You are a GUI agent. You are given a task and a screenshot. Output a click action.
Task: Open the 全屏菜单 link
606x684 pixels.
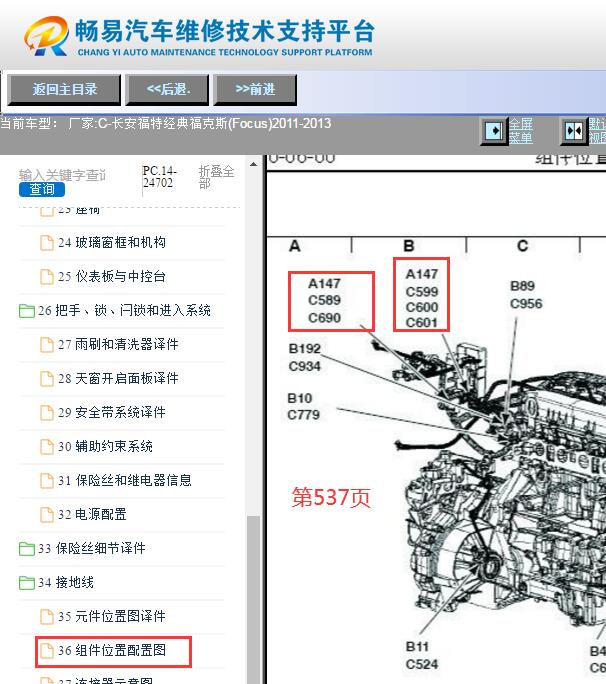(x=521, y=131)
